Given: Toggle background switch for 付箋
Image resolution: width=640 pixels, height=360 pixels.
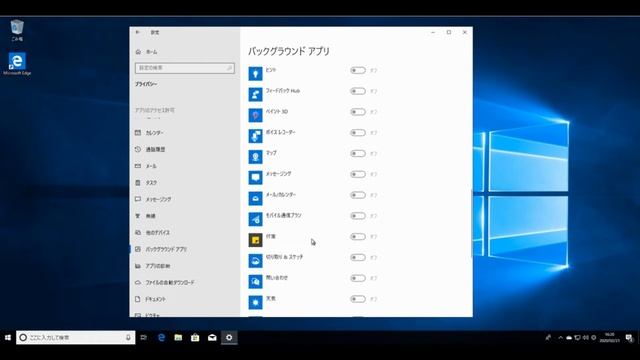Looking at the screenshot, I should pyautogui.click(x=358, y=237).
